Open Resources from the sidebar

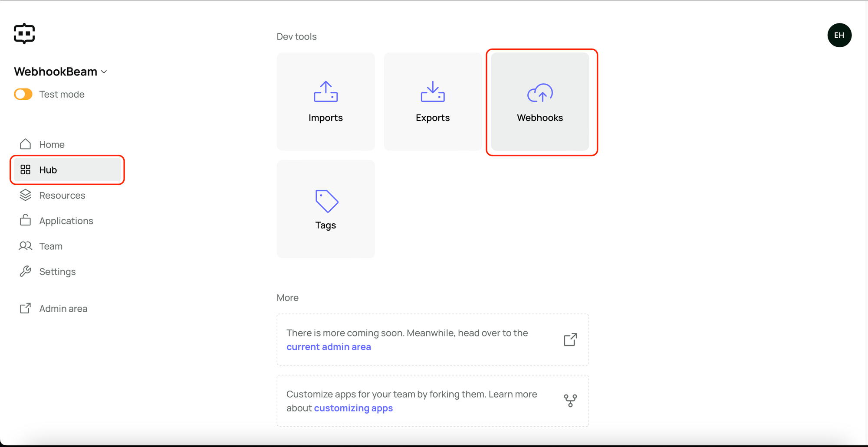click(62, 196)
